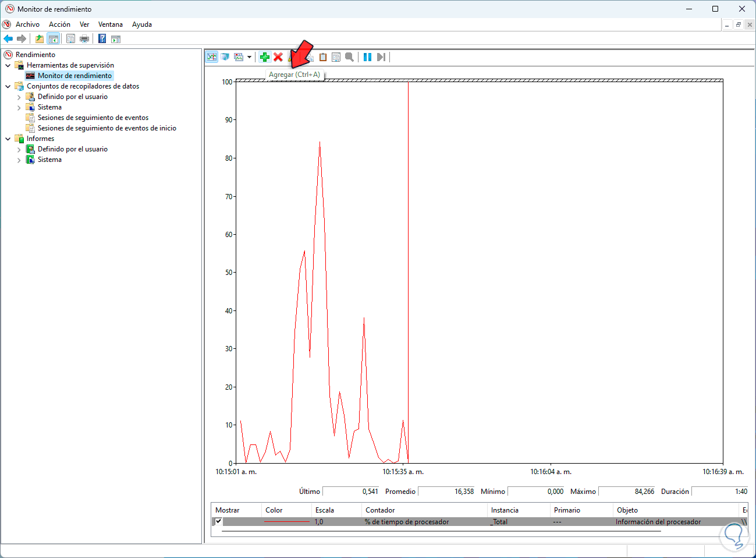Click the up one level folder icon

(x=40, y=39)
